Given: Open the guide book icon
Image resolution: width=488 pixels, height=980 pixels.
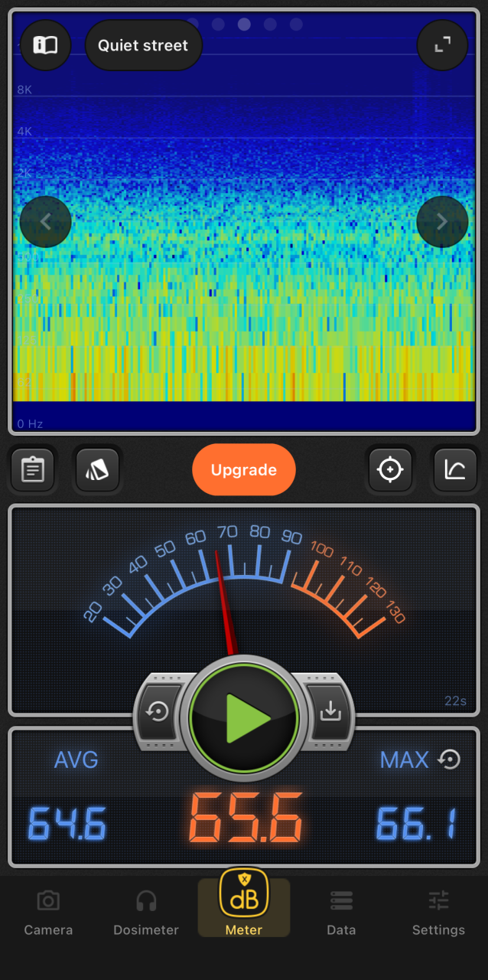Looking at the screenshot, I should [45, 46].
